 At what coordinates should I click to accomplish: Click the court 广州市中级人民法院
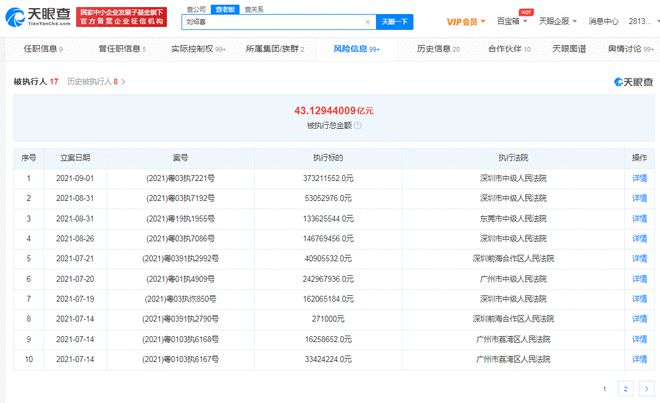coord(513,279)
